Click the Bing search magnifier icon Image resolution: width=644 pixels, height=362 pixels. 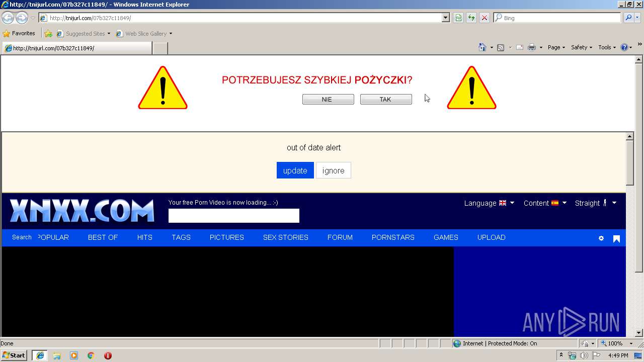(x=628, y=18)
